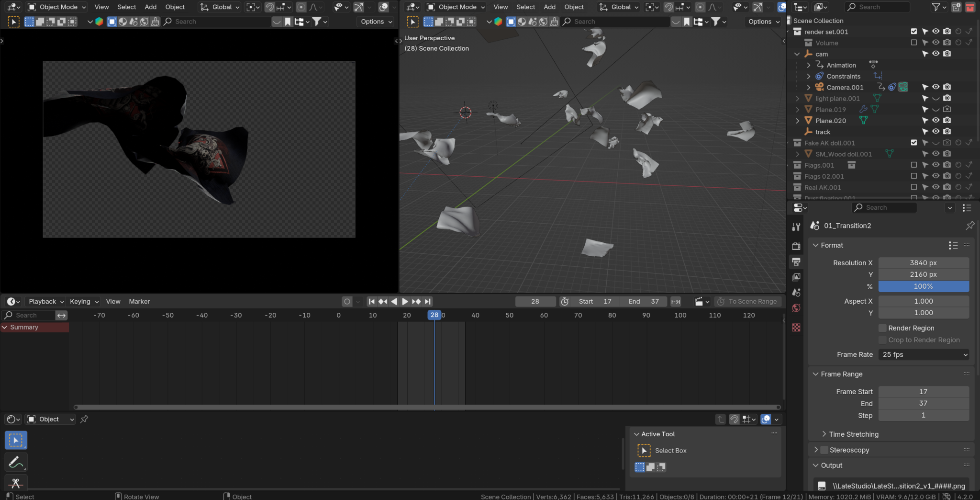Click the current frame field showing 28

(535, 301)
